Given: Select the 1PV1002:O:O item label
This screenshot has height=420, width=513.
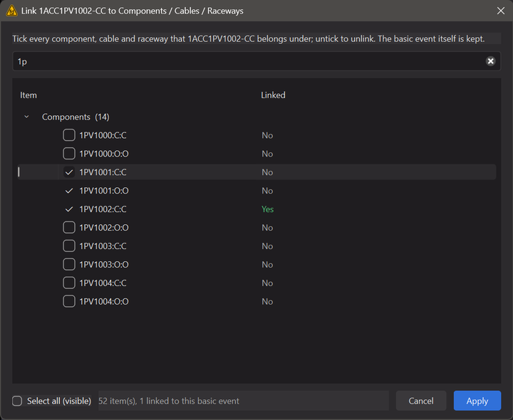Looking at the screenshot, I should click(x=104, y=228).
